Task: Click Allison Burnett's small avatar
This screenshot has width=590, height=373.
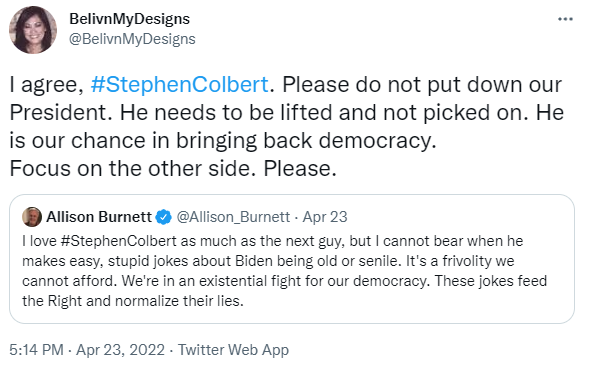Action: pos(32,217)
